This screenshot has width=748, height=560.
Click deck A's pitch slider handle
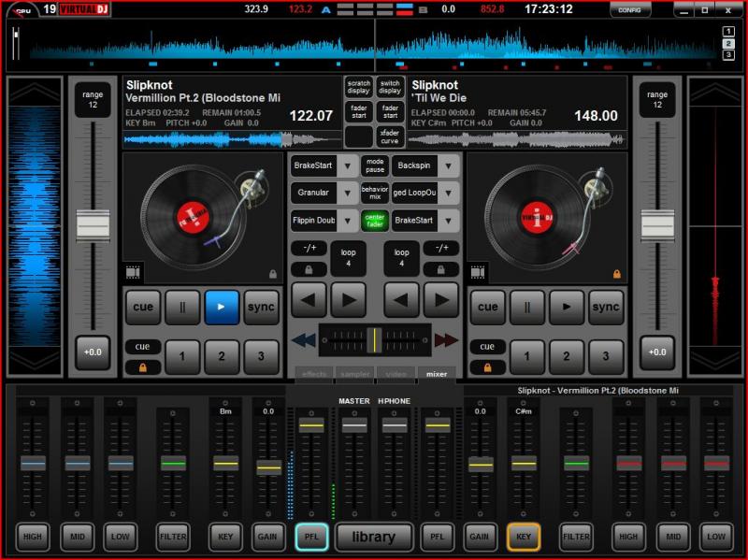pyautogui.click(x=93, y=225)
